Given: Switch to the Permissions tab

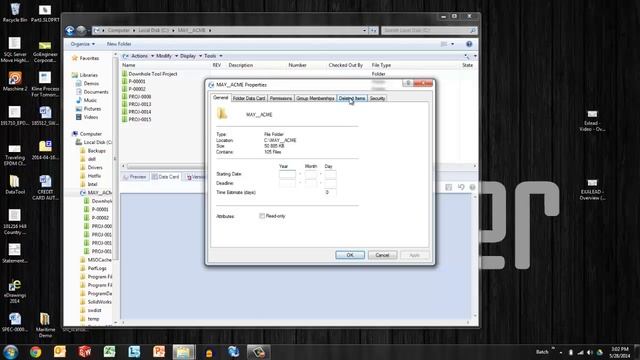Looking at the screenshot, I should [281, 98].
